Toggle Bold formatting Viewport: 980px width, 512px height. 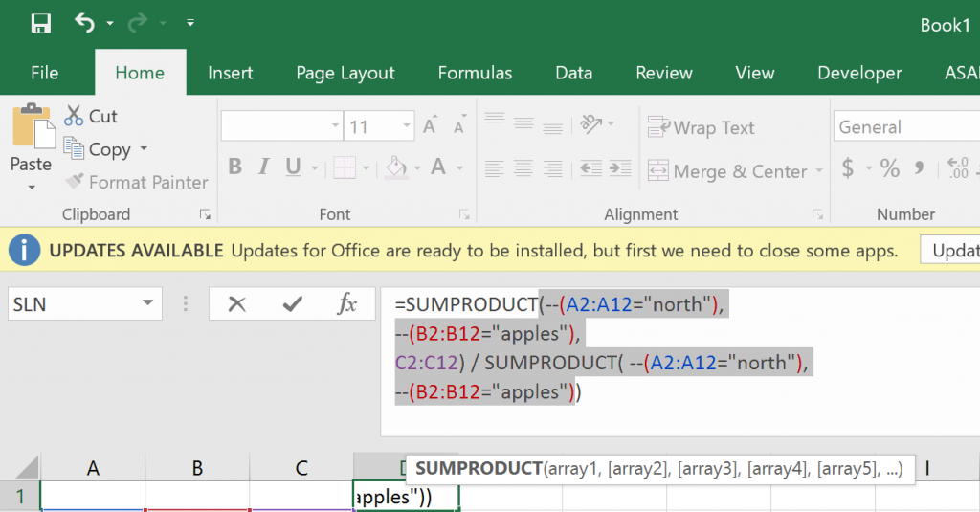[235, 167]
